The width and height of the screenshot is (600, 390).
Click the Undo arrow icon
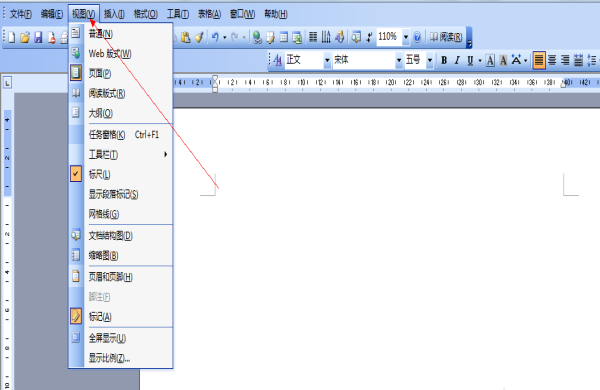[215, 37]
